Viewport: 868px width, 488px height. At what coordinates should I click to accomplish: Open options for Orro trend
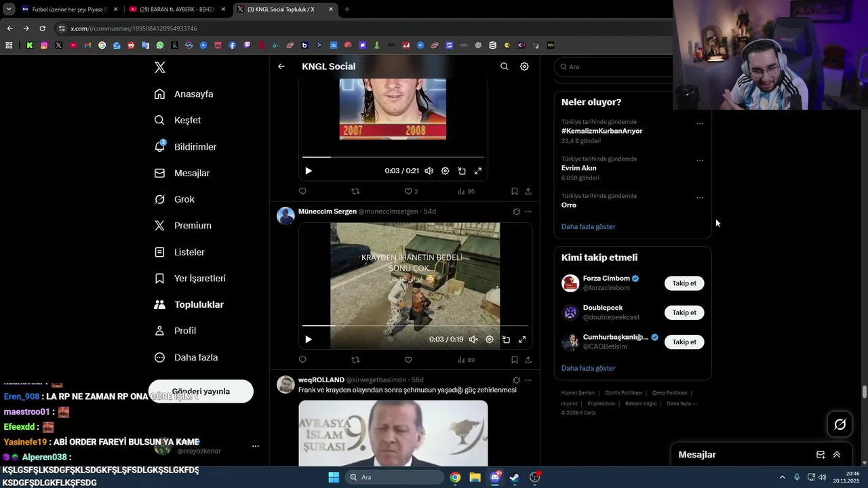pos(700,198)
